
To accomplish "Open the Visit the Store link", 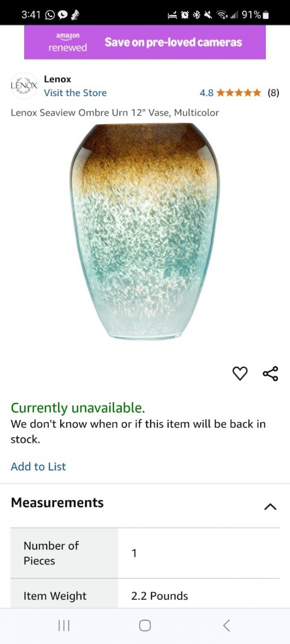I will tap(75, 93).
